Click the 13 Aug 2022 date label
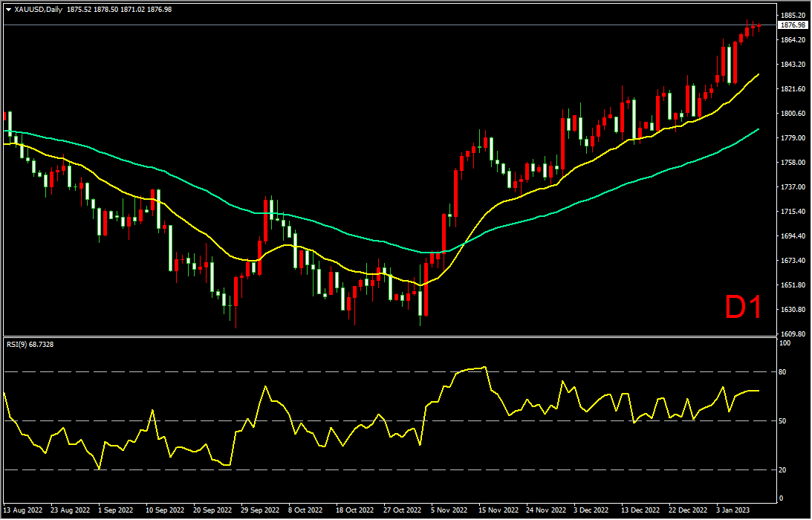Screen dimensions: 812x520 (x=23, y=510)
